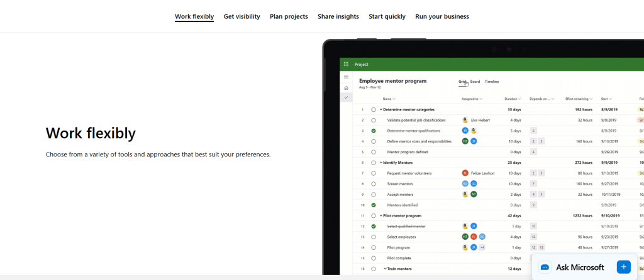This screenshot has width=644, height=280.
Task: Open the Duration column dropdown
Action: pos(513,99)
